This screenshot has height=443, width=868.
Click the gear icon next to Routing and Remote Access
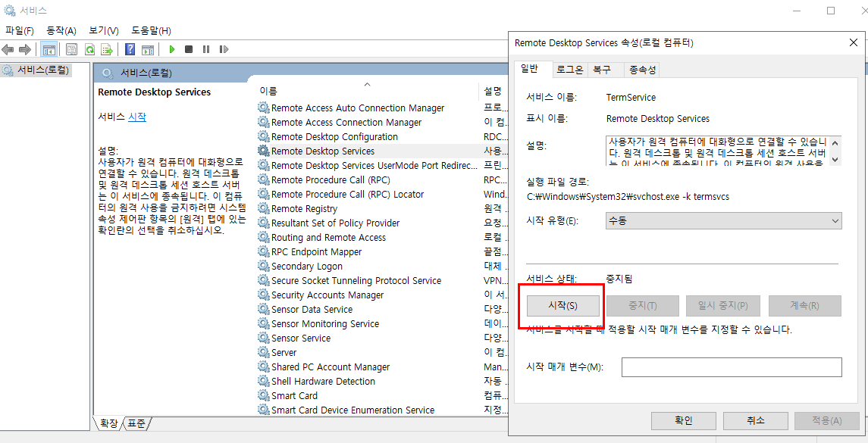(264, 237)
